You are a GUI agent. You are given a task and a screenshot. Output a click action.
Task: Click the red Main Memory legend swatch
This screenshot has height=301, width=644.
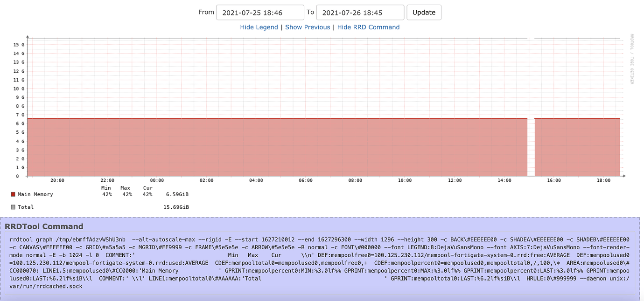13,194
